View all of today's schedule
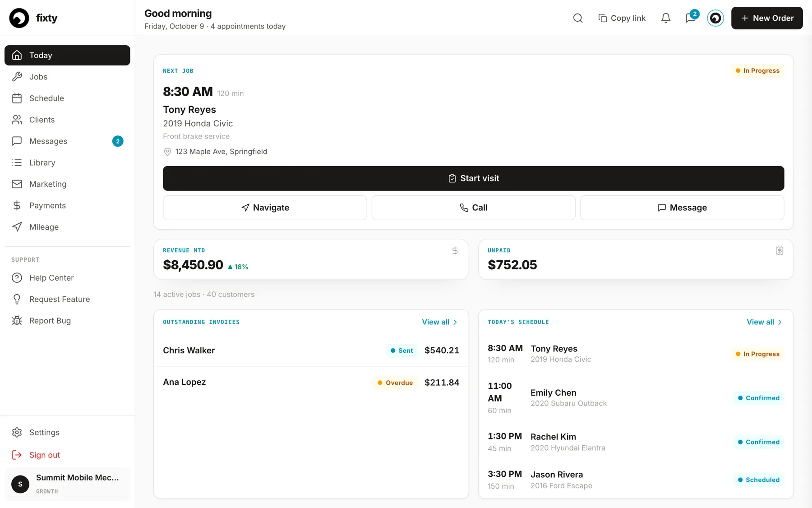 click(x=765, y=322)
